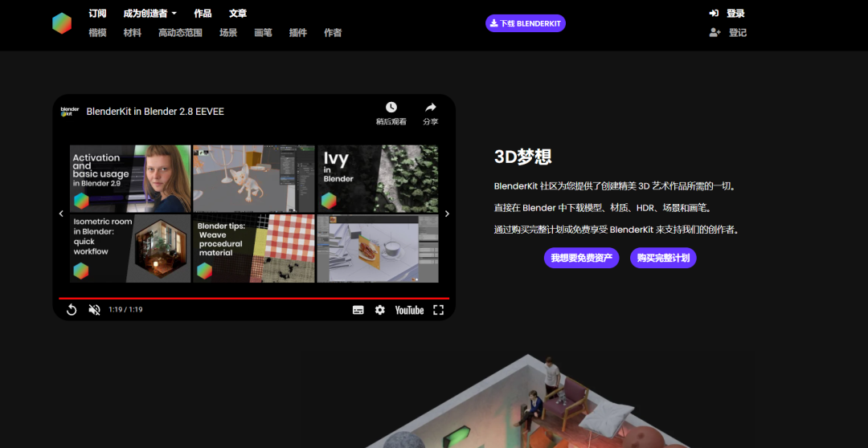Image resolution: width=868 pixels, height=448 pixels.
Task: Click the 分享 share arrow icon
Action: 431,108
